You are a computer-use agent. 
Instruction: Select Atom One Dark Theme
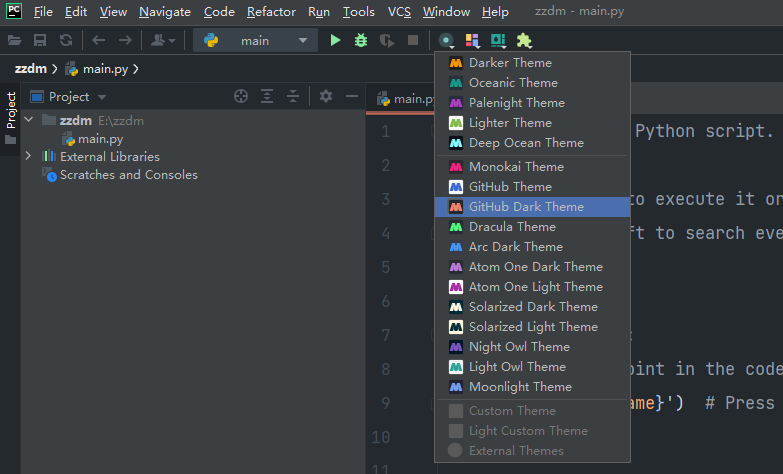[x=532, y=267]
